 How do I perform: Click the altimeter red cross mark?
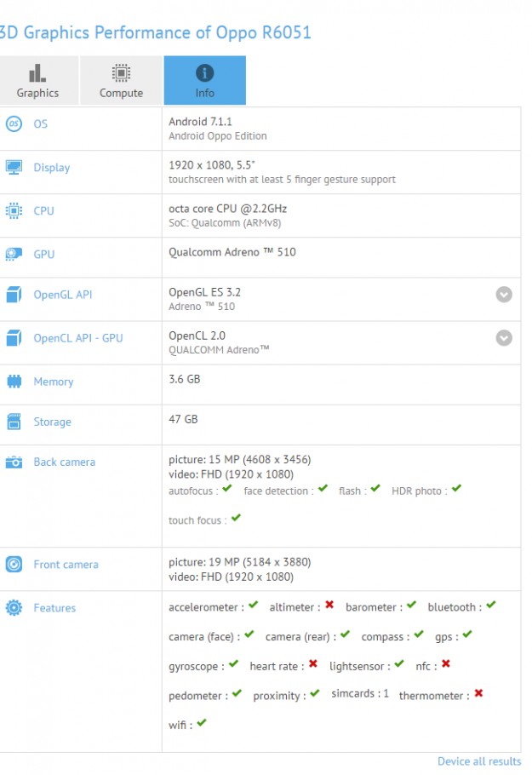click(x=329, y=606)
